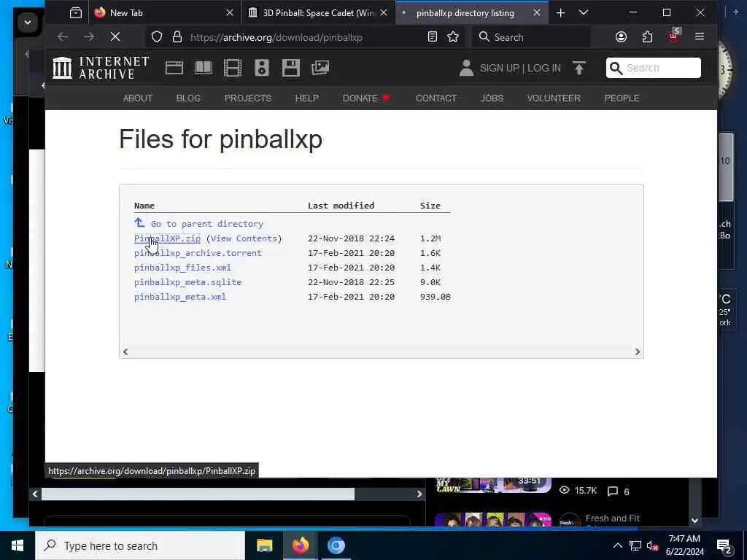The image size is (747, 560).
Task: Open the JOBS menu item
Action: pyautogui.click(x=492, y=98)
